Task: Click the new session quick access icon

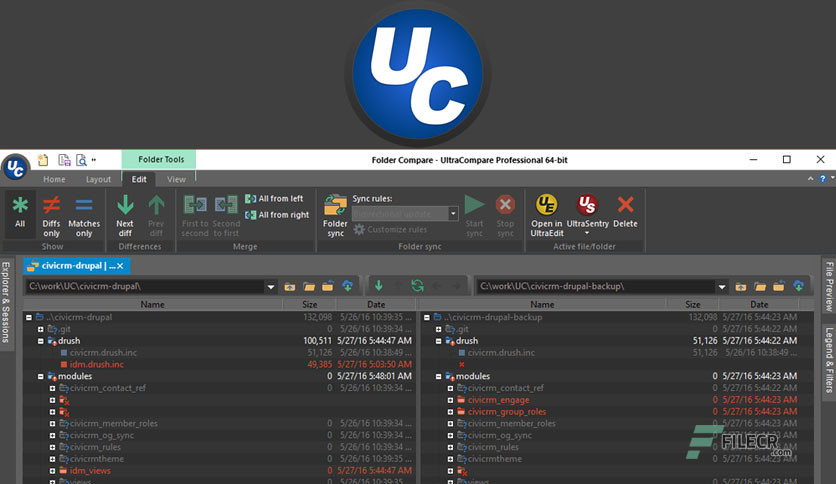Action: [43, 159]
